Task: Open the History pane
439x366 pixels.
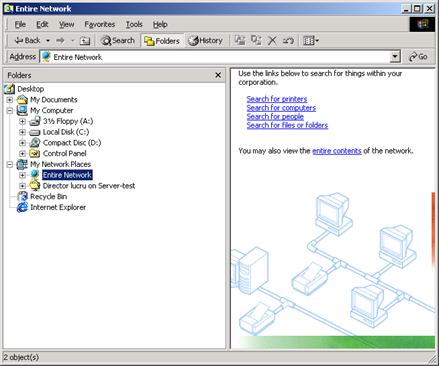Action: pos(206,41)
